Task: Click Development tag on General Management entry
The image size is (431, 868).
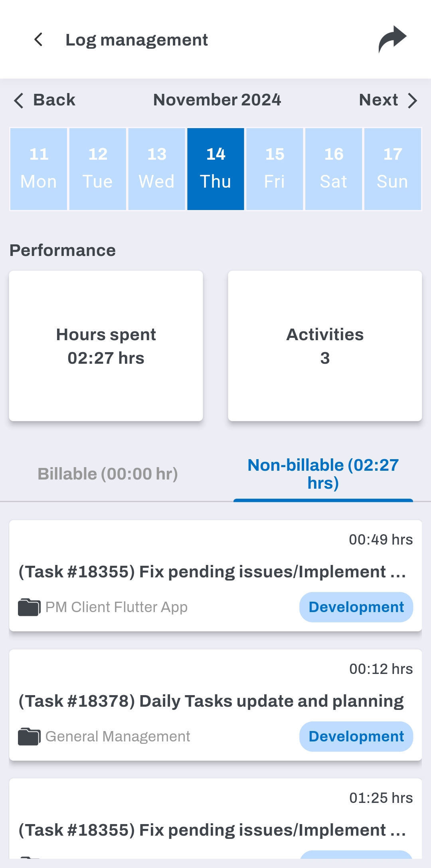Action: (356, 737)
